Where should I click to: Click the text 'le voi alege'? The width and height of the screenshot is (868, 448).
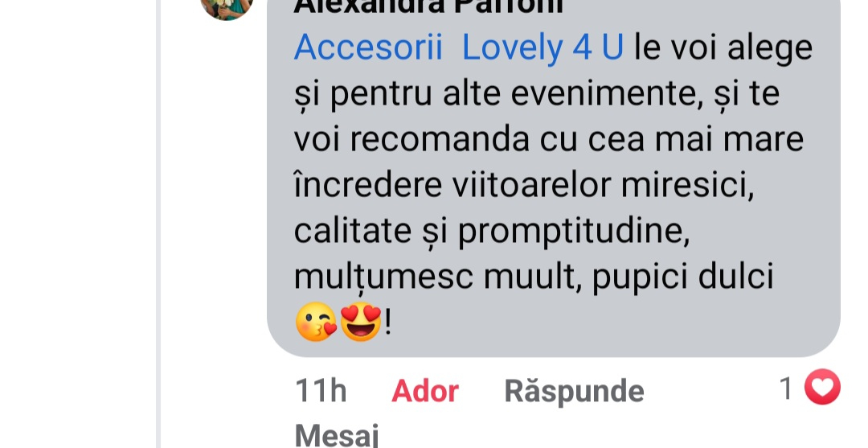click(723, 47)
